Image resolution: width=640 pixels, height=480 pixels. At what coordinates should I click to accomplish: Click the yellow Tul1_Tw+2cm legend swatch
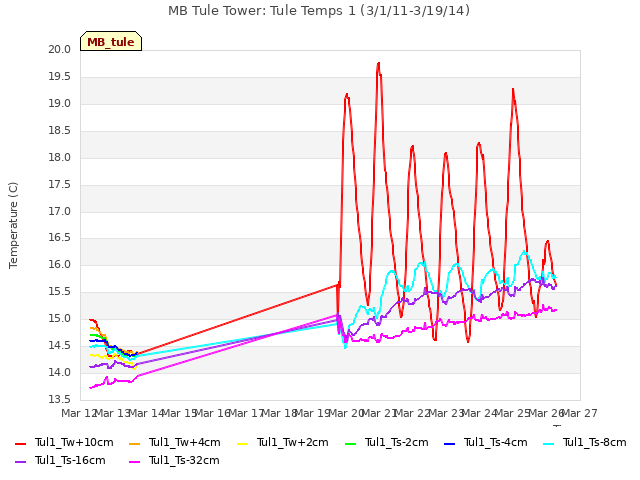click(x=242, y=444)
